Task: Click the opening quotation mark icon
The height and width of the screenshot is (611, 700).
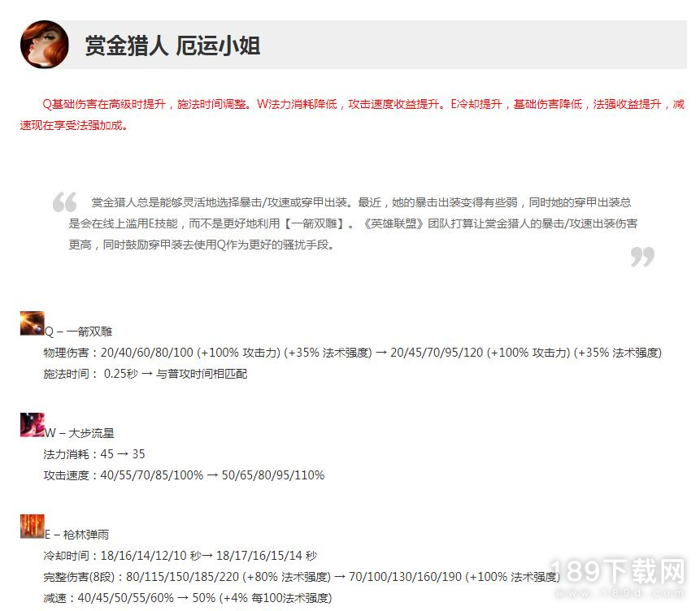Action: click(x=65, y=201)
